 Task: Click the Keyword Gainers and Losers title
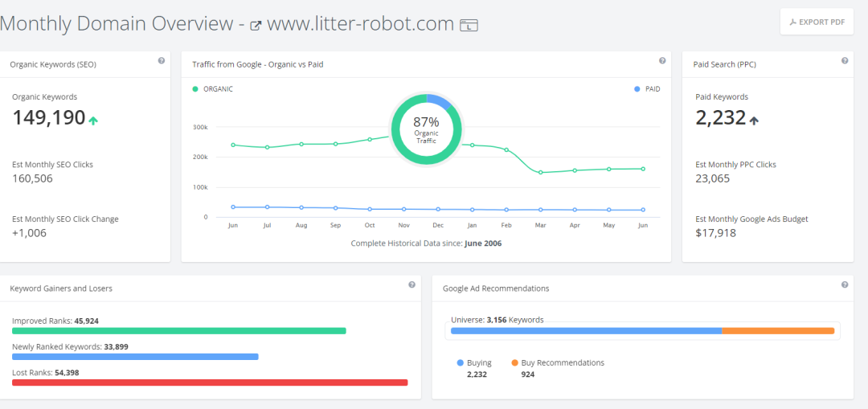tap(61, 288)
